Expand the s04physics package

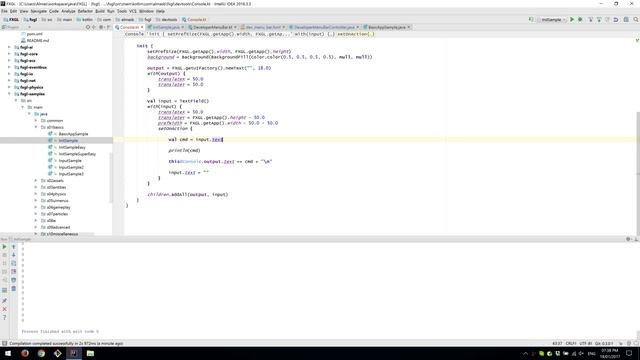36,194
